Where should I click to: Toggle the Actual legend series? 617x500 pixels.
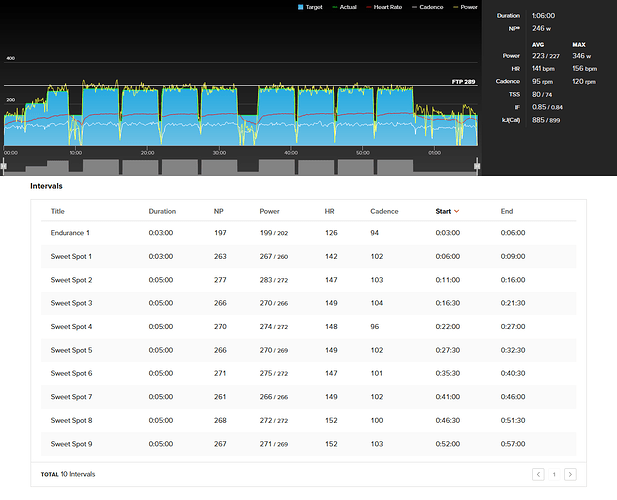(344, 7)
